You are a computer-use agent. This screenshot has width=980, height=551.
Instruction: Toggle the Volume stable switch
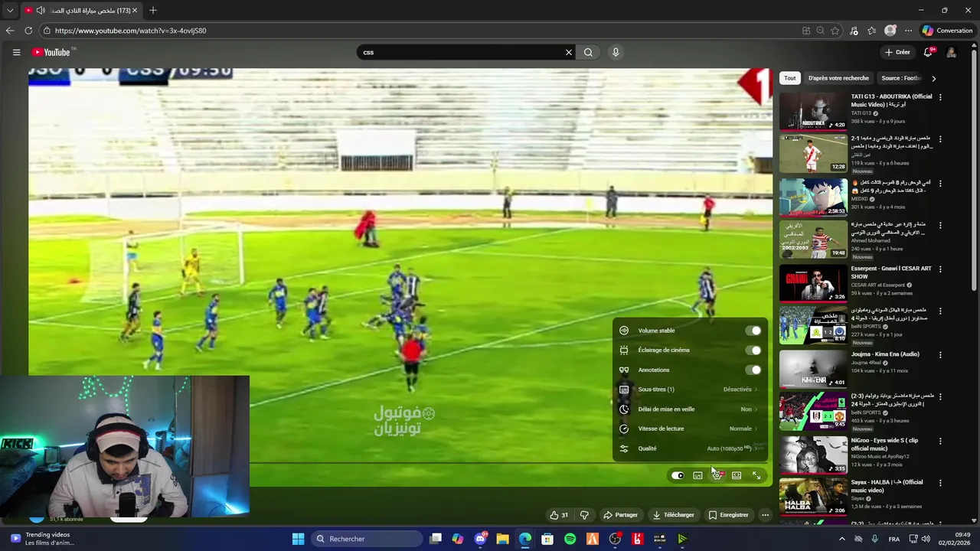(x=754, y=331)
